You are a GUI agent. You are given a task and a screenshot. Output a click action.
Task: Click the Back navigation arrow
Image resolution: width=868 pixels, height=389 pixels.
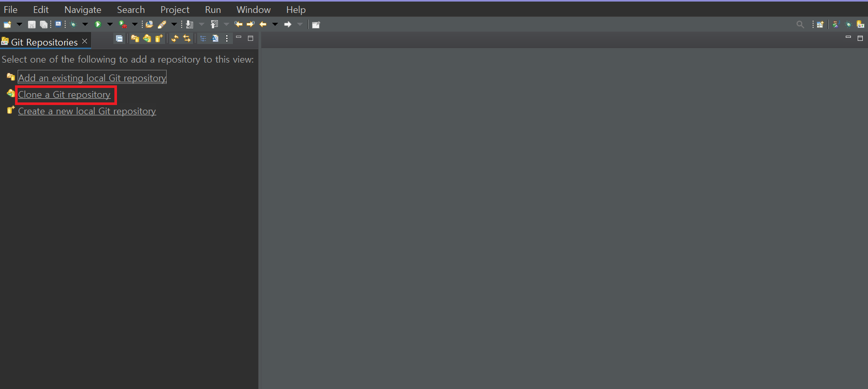point(263,24)
